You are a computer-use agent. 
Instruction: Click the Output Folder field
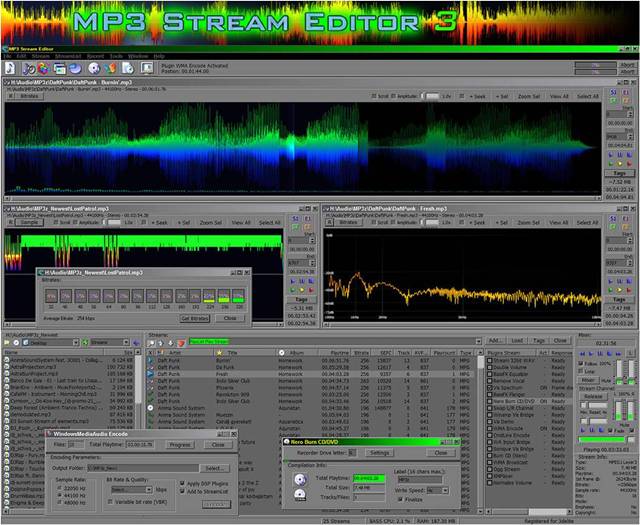pos(143,468)
